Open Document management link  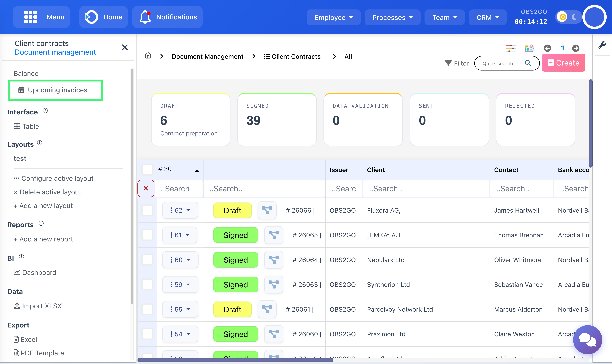55,52
